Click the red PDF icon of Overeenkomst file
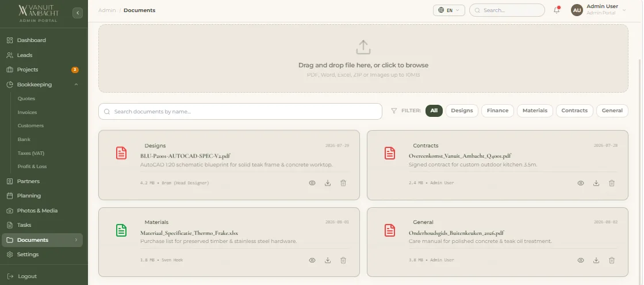Image resolution: width=644 pixels, height=285 pixels. click(390, 153)
